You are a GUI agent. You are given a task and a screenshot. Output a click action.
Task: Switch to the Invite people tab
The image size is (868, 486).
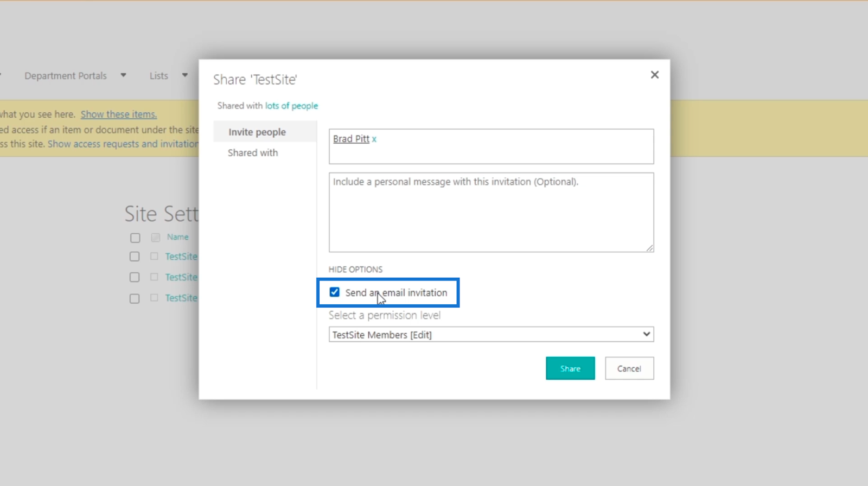[x=257, y=132]
